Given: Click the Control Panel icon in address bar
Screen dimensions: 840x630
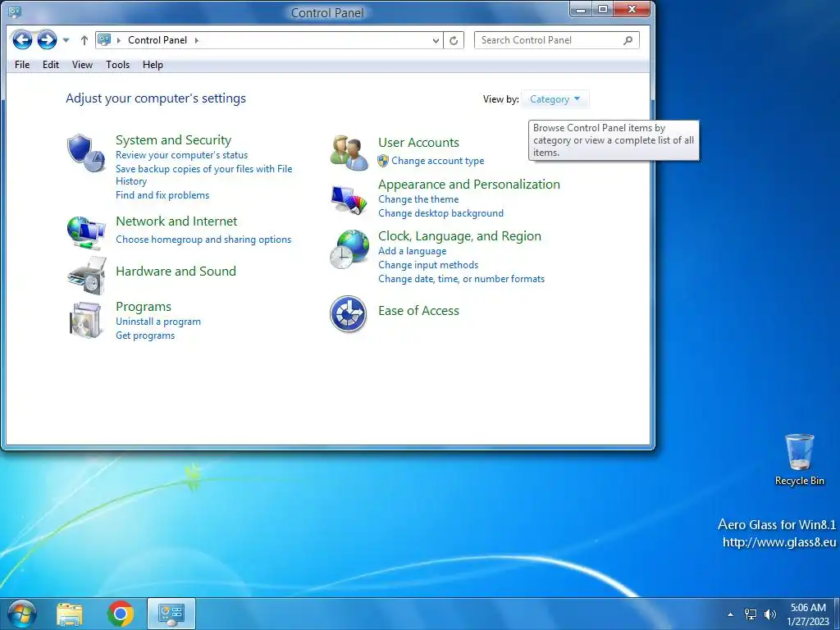Looking at the screenshot, I should 104,39.
